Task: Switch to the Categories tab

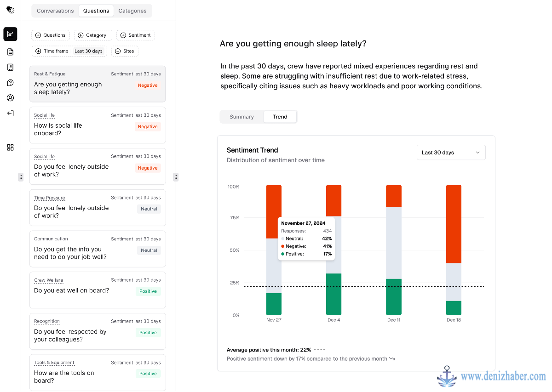Action: (x=132, y=11)
